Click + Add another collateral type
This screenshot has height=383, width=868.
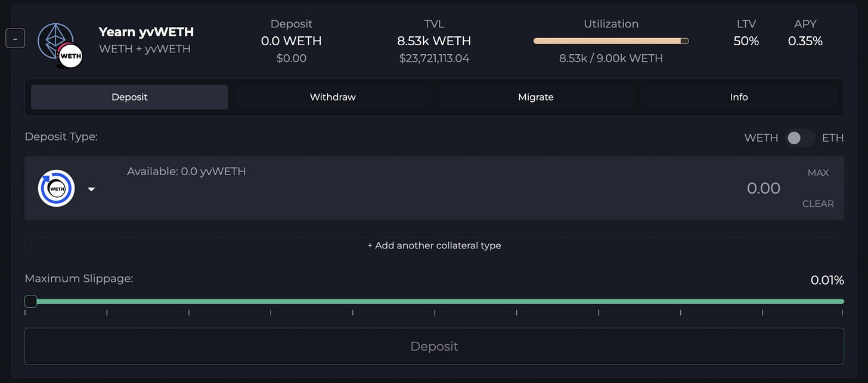coord(434,245)
